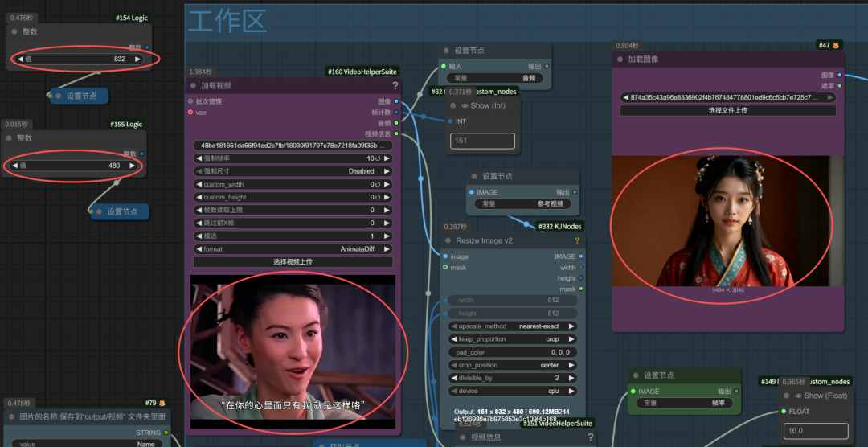Viewport: 868px width, 447px height.
Task: Open the video filename combo starting 48be181661
Action: 293,146
